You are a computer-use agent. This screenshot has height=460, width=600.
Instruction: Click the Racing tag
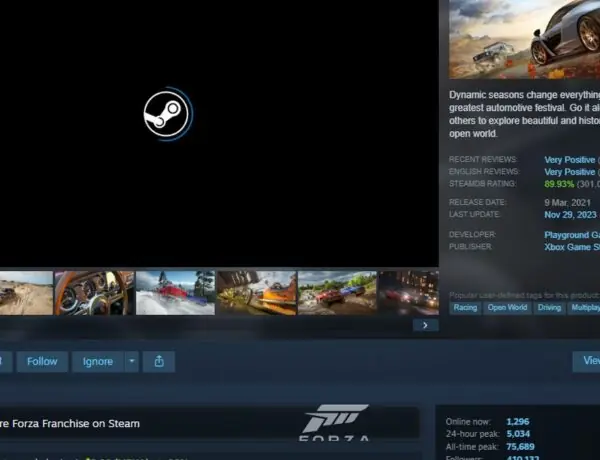[465, 308]
